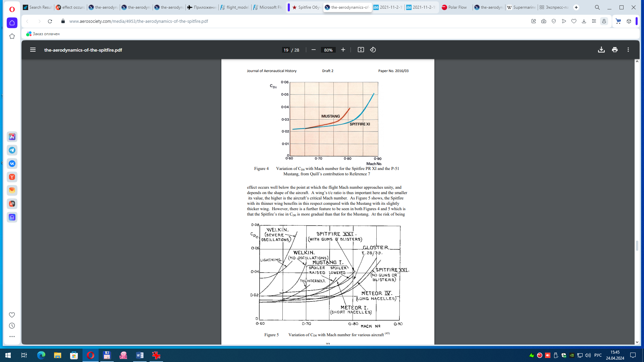Screen dimensions: 644x362
Task: Open the browser downloads panel
Action: click(584, 21)
